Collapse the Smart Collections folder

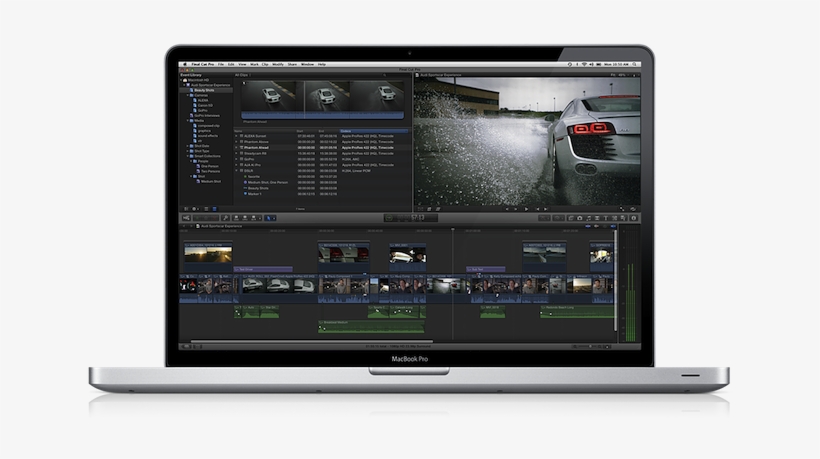click(188, 156)
